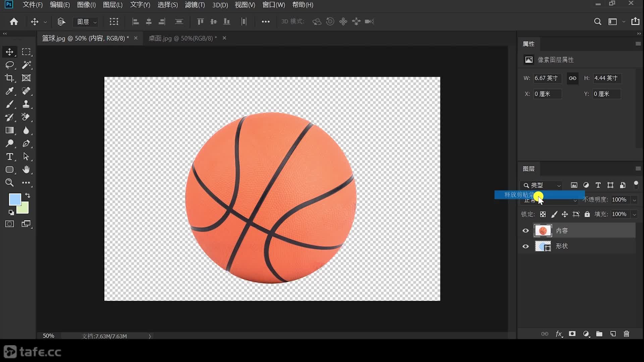Toggle layer filtering on or off
The width and height of the screenshot is (644, 362).
coord(636,184)
